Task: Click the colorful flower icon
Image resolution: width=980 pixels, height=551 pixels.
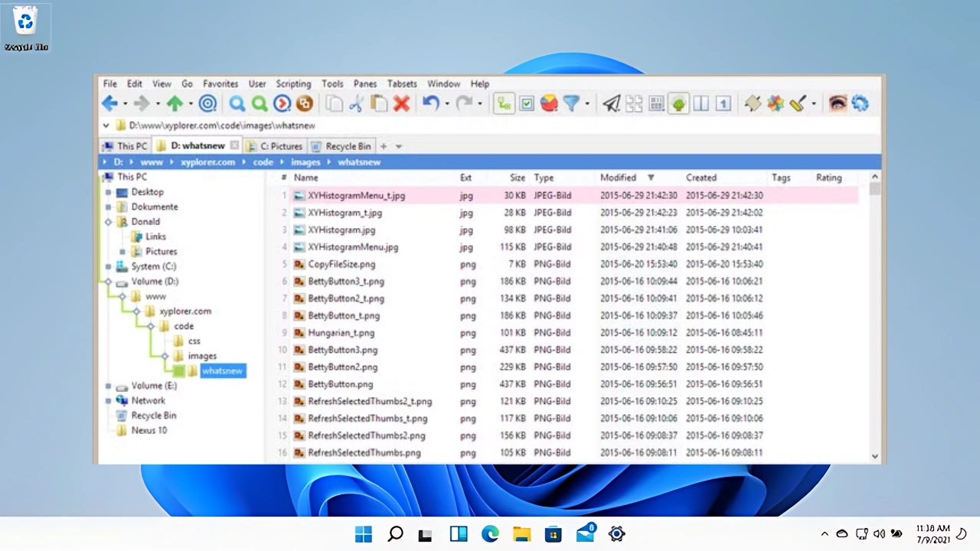Action: (x=776, y=103)
